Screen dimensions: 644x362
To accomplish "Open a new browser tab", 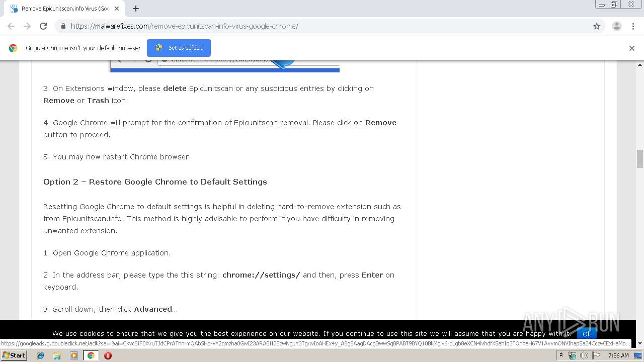I will tap(136, 9).
